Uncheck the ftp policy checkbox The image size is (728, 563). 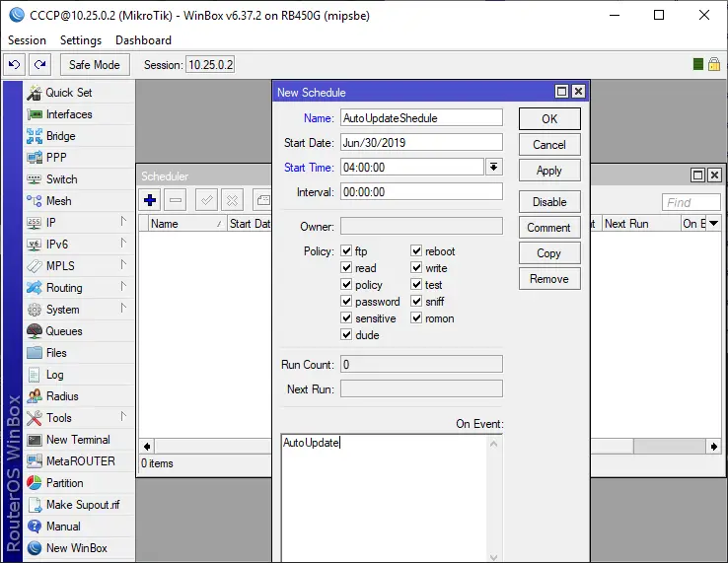(x=346, y=251)
